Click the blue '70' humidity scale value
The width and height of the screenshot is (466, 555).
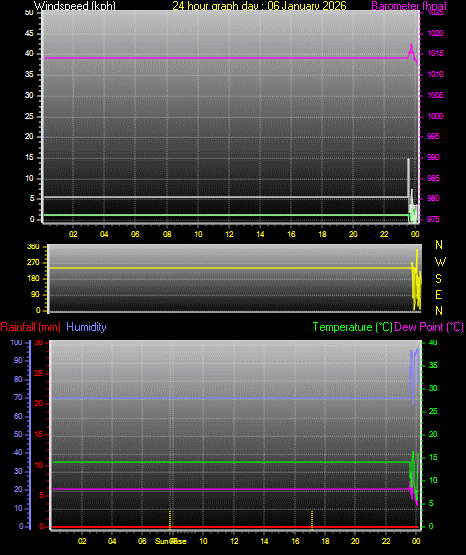point(18,397)
